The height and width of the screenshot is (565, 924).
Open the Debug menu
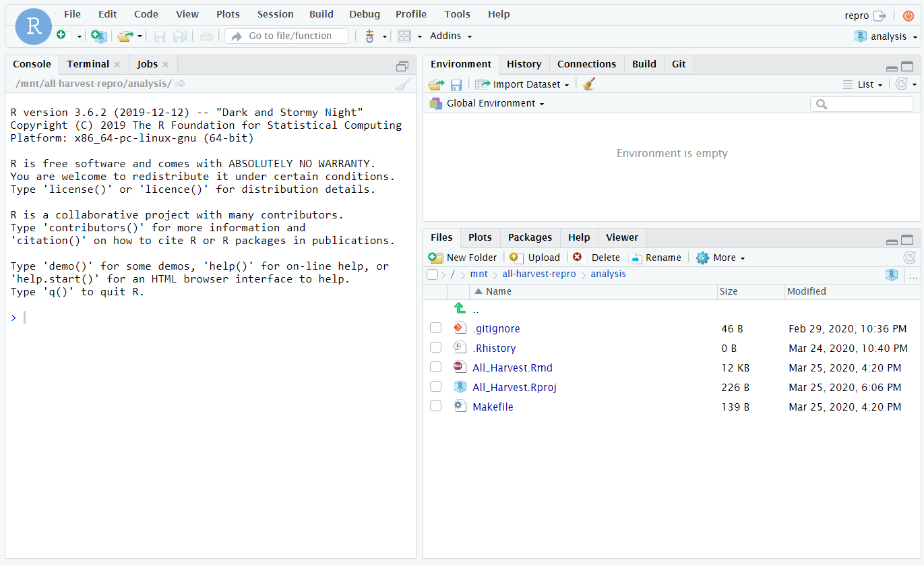pyautogui.click(x=364, y=14)
